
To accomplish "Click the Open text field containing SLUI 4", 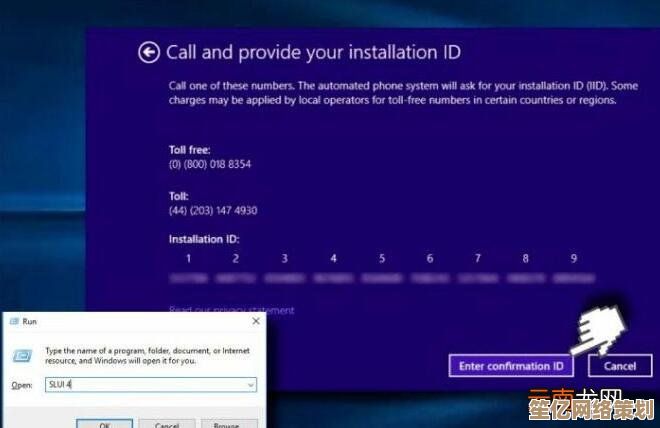I will [140, 385].
